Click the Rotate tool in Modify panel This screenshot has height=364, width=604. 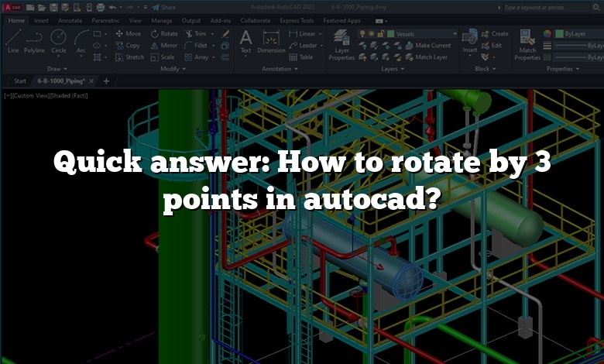(163, 34)
